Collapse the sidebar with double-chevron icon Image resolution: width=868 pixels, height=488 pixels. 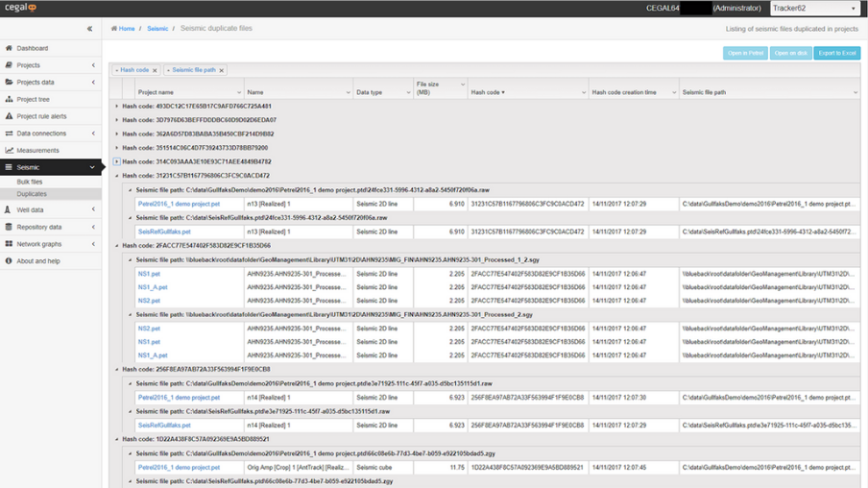(x=89, y=29)
